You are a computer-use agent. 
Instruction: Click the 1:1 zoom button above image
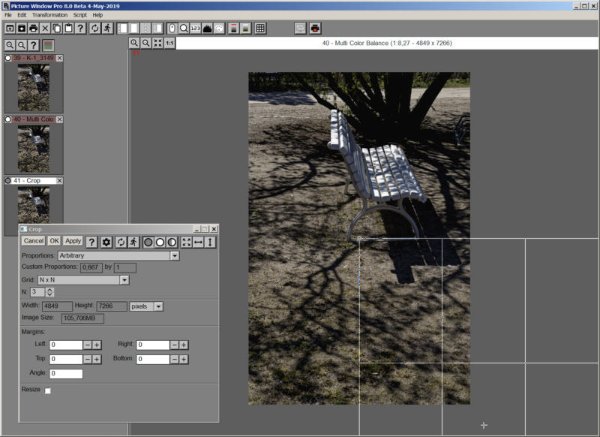[x=170, y=43]
